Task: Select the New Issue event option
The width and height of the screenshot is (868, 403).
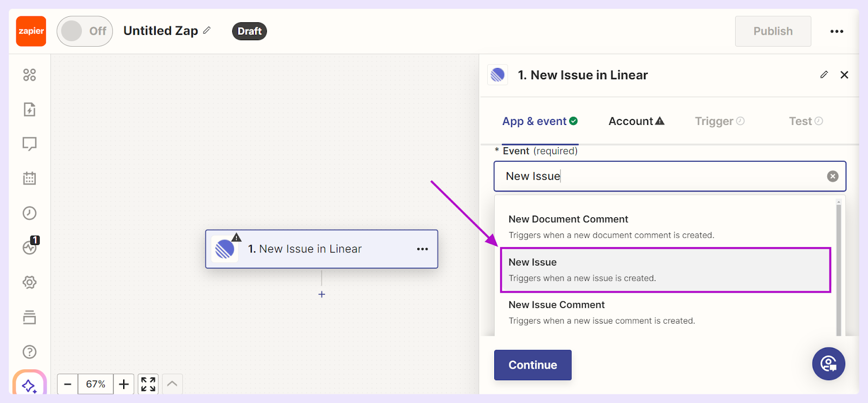Action: [666, 270]
